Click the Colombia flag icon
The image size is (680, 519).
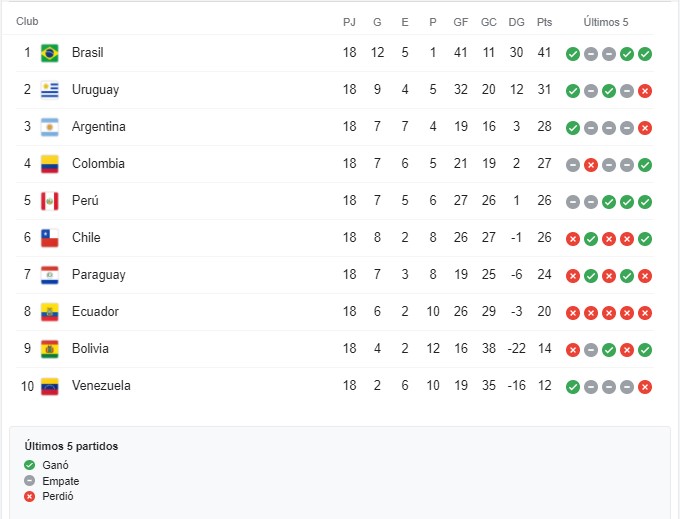[50, 164]
